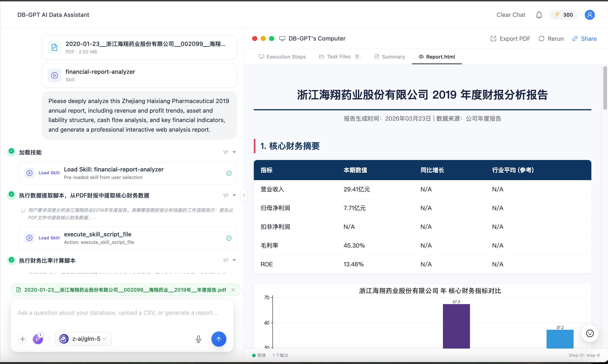Collapse the 加载技能 step group
608x364 pixels.
pyautogui.click(x=234, y=152)
